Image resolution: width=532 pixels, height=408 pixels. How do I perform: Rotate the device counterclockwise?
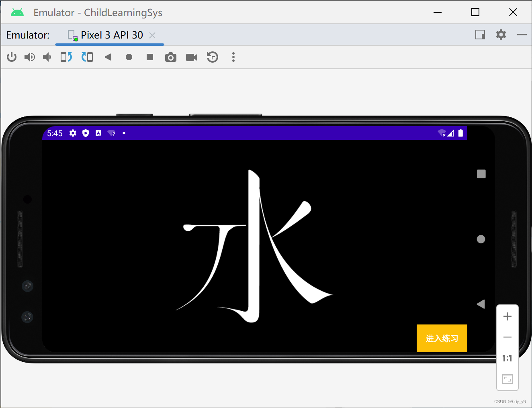pyautogui.click(x=66, y=57)
